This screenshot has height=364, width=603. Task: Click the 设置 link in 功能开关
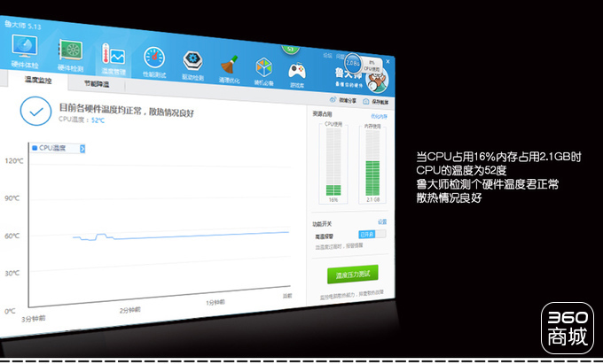pyautogui.click(x=382, y=221)
